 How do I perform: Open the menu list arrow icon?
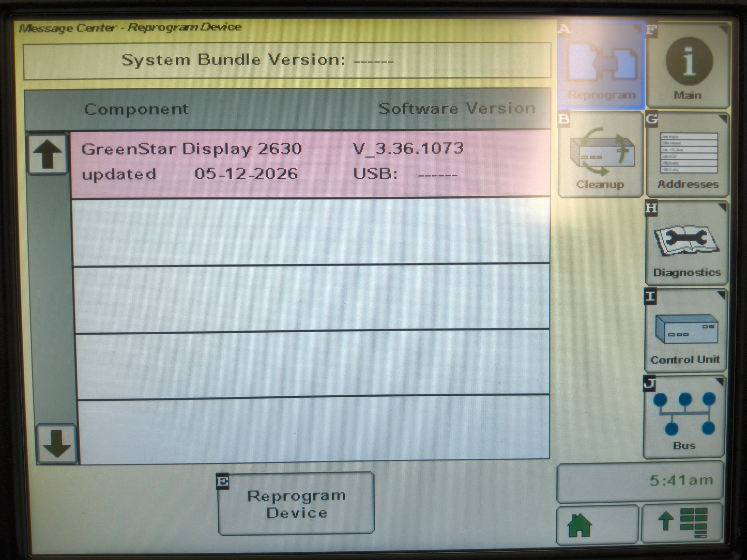682,524
